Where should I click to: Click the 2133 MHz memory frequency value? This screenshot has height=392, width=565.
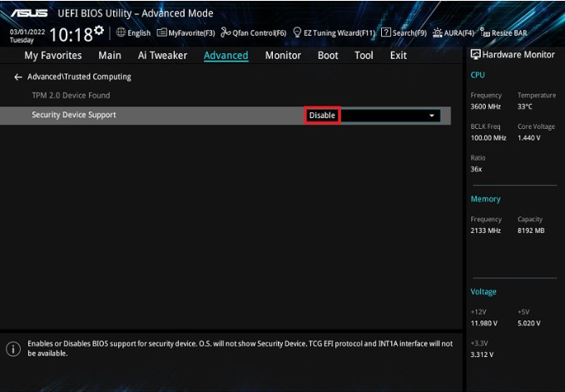pos(485,231)
